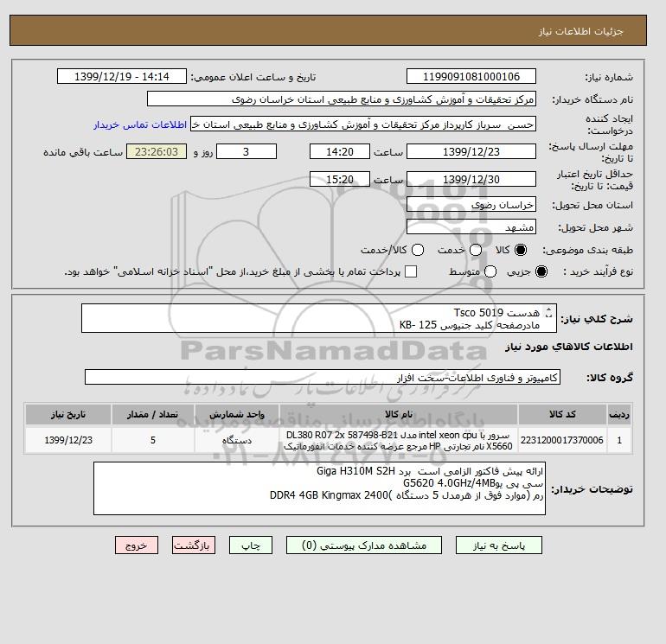Click the need number field 1199091081000106
666x644 pixels.
coord(471,76)
